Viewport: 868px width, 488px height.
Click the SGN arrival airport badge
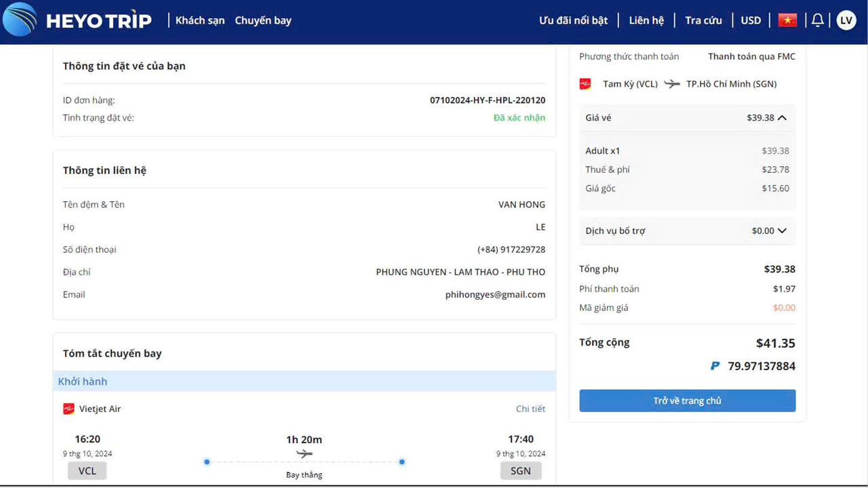coord(521,471)
